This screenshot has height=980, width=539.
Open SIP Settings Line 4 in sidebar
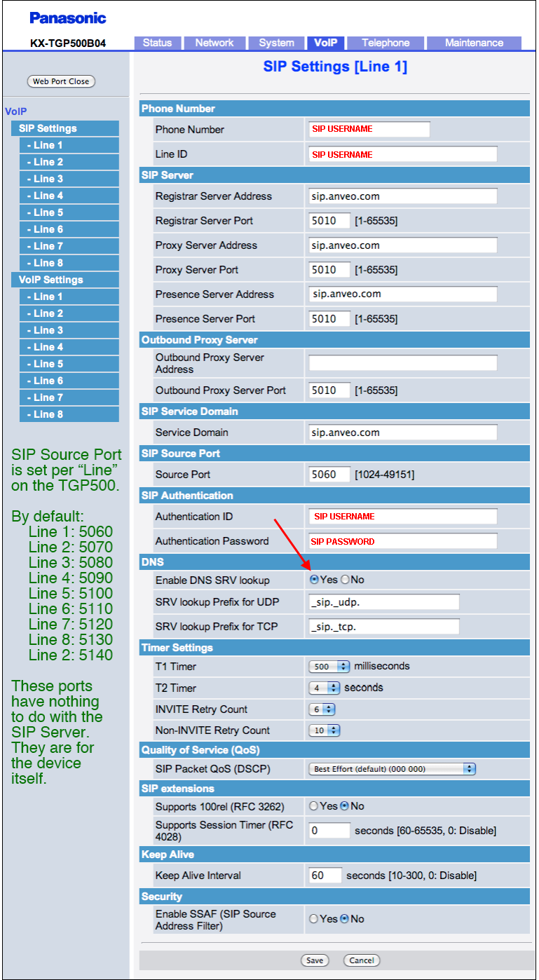[x=69, y=196]
